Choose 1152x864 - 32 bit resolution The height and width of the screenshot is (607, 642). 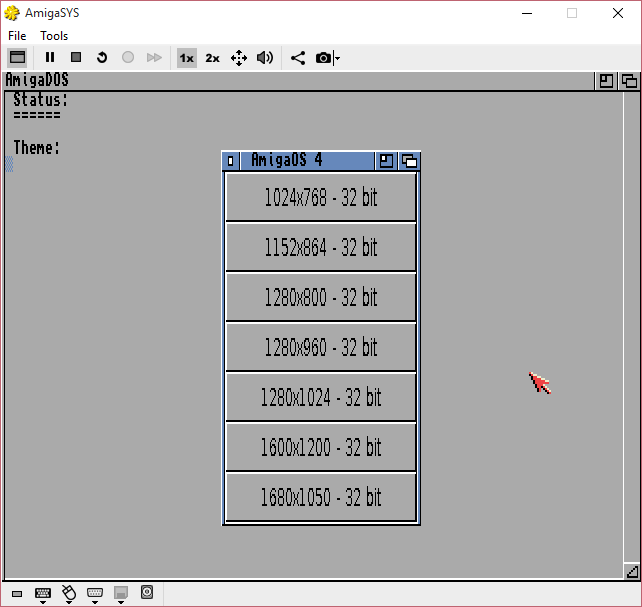click(x=321, y=247)
